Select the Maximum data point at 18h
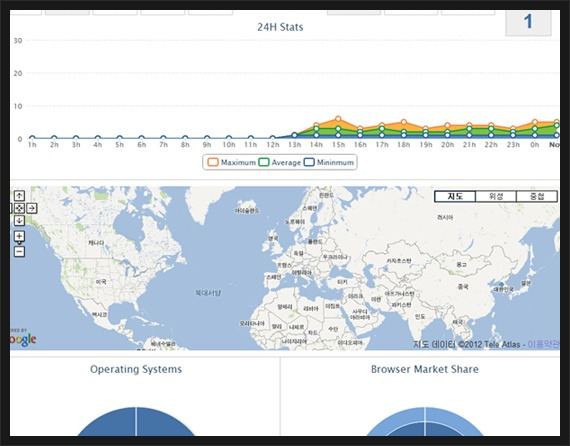 click(404, 122)
